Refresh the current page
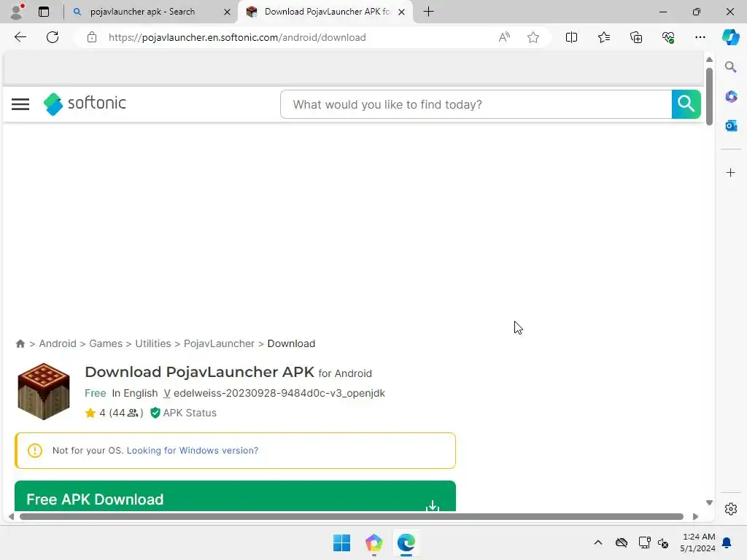Viewport: 747px width, 560px height. [x=53, y=37]
